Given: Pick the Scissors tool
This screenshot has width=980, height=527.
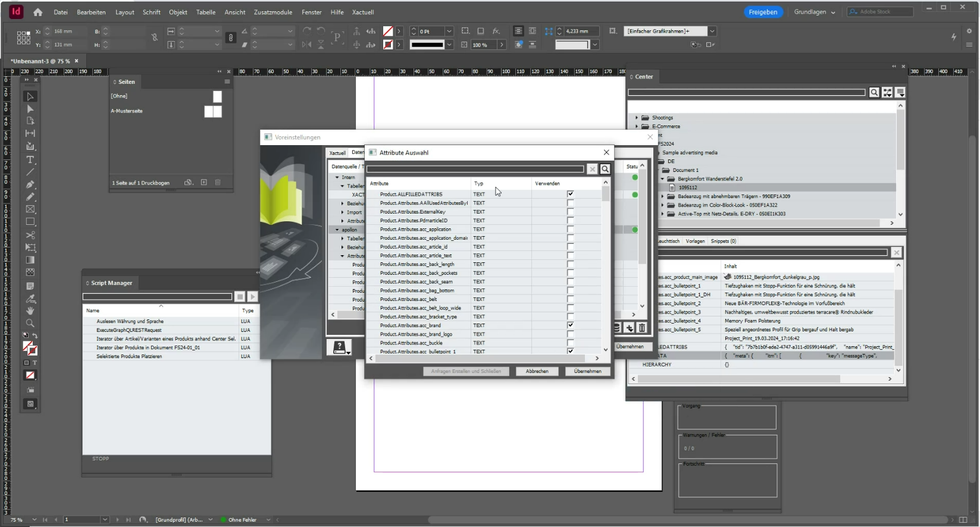Looking at the screenshot, I should pyautogui.click(x=30, y=235).
